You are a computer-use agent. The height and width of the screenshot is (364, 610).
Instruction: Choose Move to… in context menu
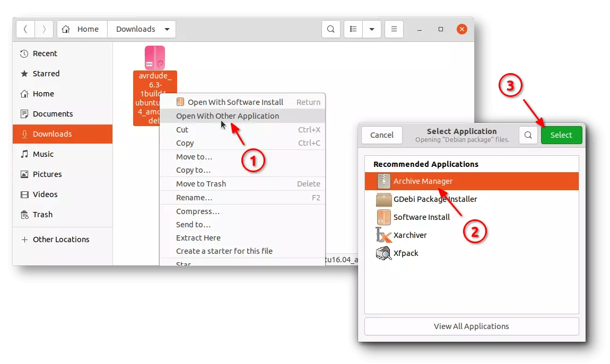point(242,157)
